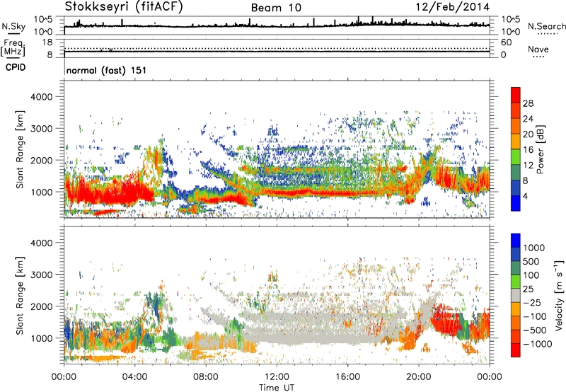Click the 'N.Search' legend label
This screenshot has height=392, width=566.
(x=547, y=26)
